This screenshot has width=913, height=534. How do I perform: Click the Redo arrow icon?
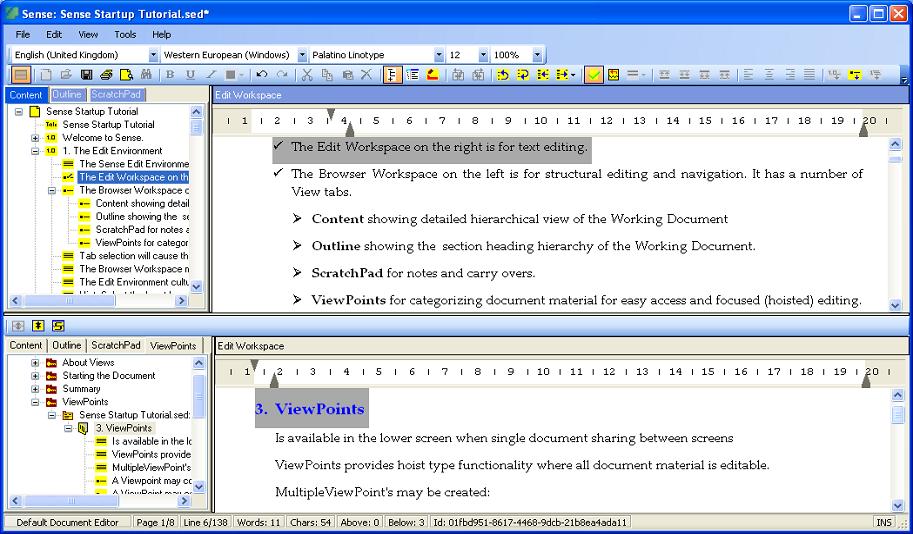282,75
